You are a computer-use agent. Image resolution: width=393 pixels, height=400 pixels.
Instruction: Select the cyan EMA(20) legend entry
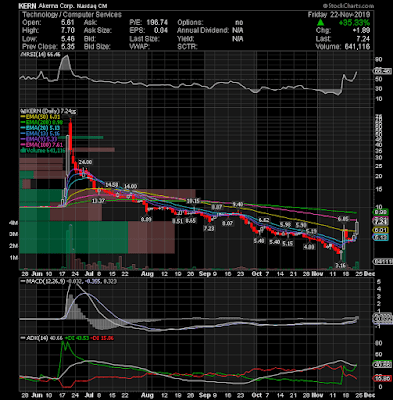(x=40, y=128)
